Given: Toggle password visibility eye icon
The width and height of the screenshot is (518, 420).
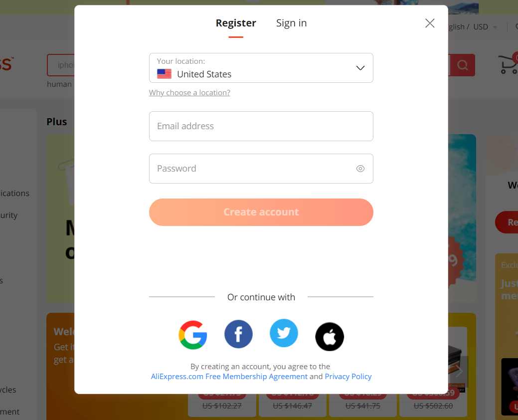Looking at the screenshot, I should click(360, 169).
